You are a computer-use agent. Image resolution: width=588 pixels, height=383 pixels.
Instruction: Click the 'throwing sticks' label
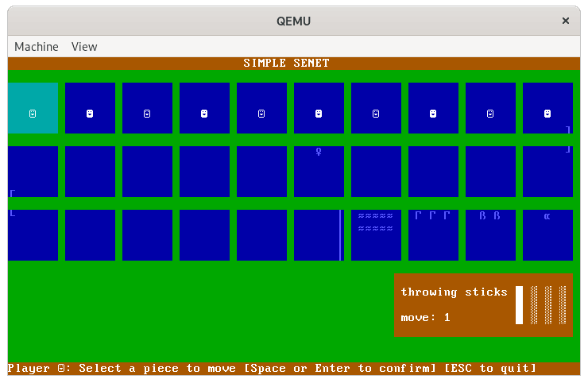(x=454, y=292)
